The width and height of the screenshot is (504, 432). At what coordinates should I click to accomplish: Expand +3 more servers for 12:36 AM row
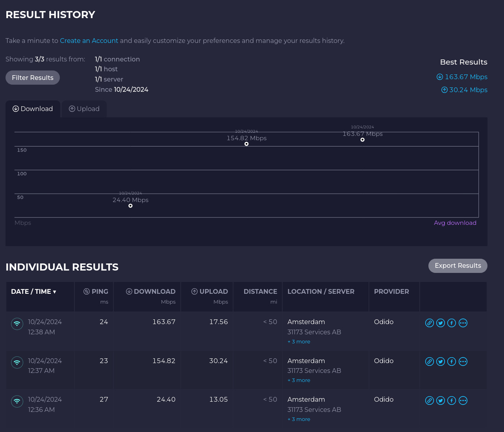coord(299,419)
